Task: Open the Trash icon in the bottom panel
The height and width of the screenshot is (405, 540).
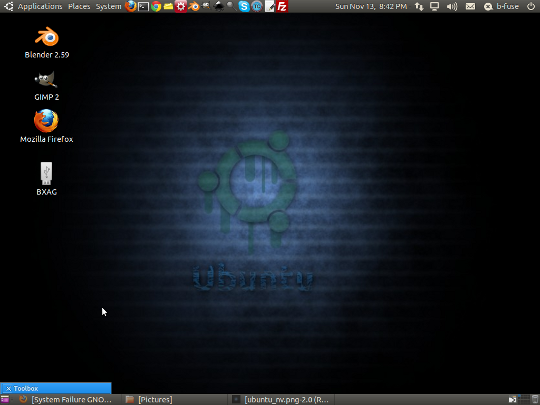Action: 535,399
